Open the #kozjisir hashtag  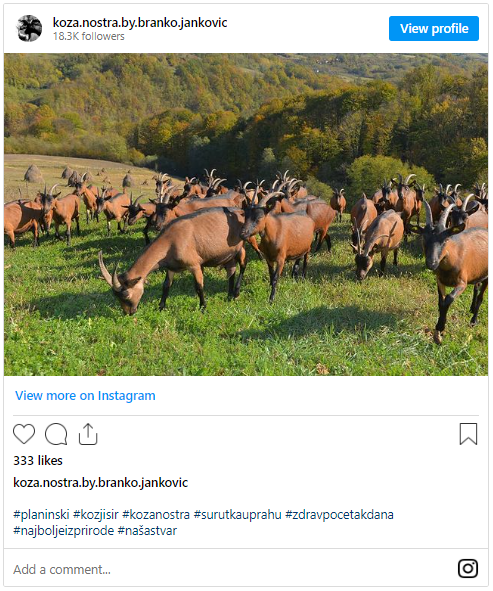(x=96, y=514)
